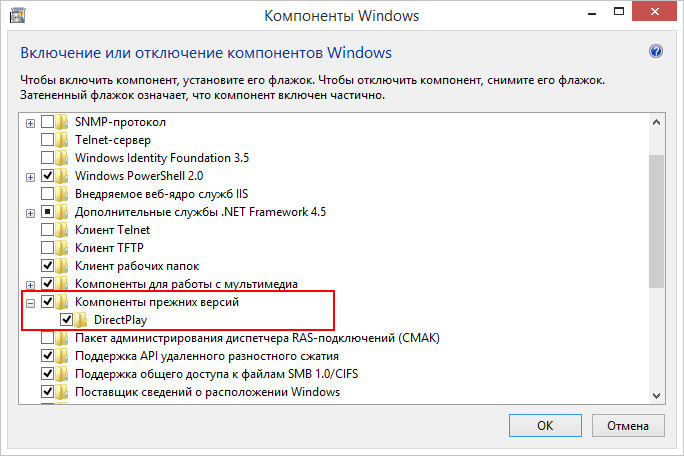Uncheck SMB 1.0/CIFS file sharing support

pyautogui.click(x=47, y=374)
